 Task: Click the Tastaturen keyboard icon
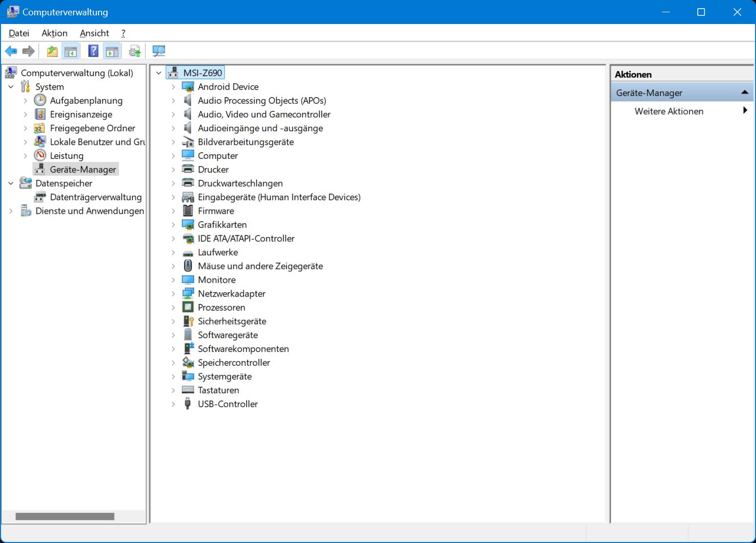point(188,390)
